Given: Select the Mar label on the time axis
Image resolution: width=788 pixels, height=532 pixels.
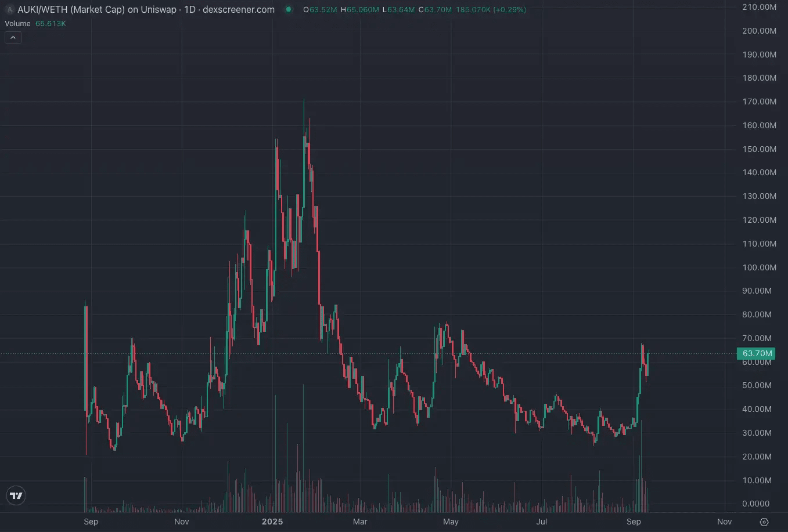Looking at the screenshot, I should 360,522.
